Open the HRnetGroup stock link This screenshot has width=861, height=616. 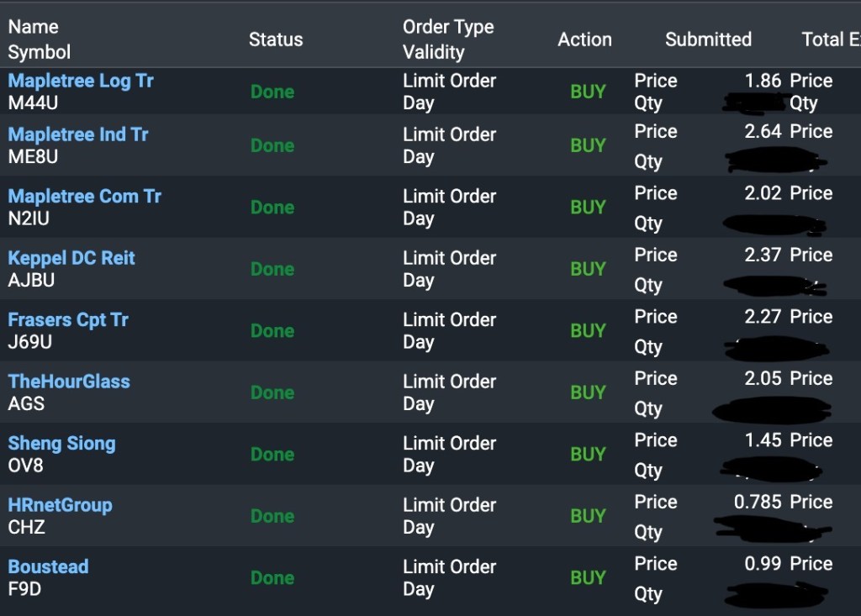click(60, 505)
